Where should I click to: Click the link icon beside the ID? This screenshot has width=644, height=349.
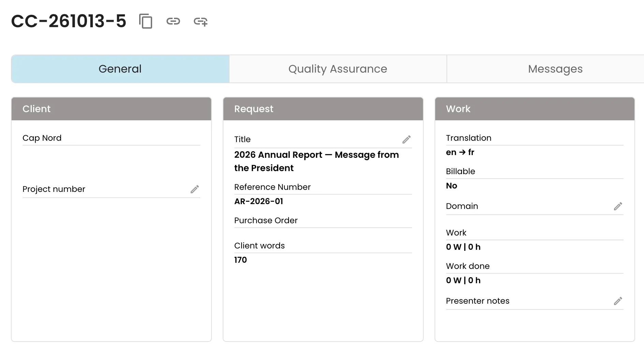pyautogui.click(x=173, y=21)
